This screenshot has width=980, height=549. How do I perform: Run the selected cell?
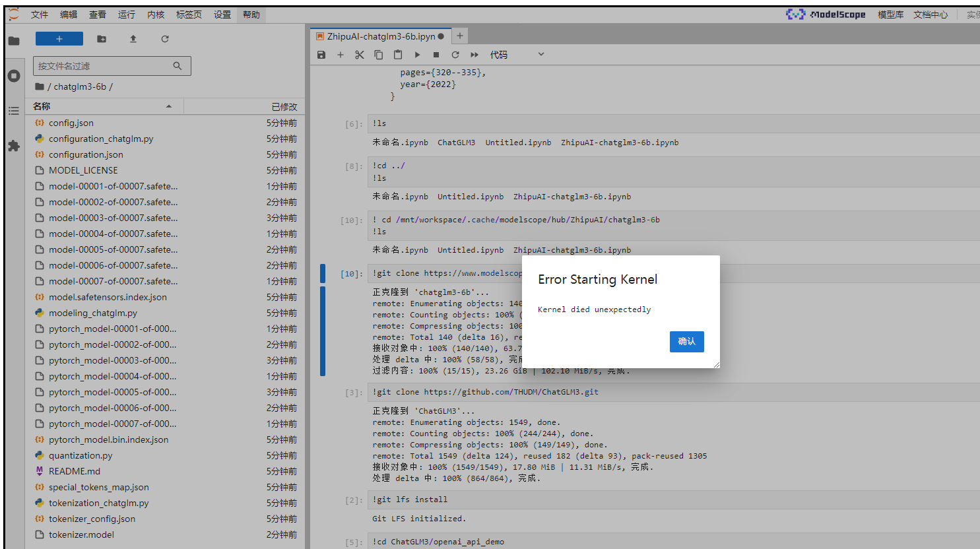point(417,55)
